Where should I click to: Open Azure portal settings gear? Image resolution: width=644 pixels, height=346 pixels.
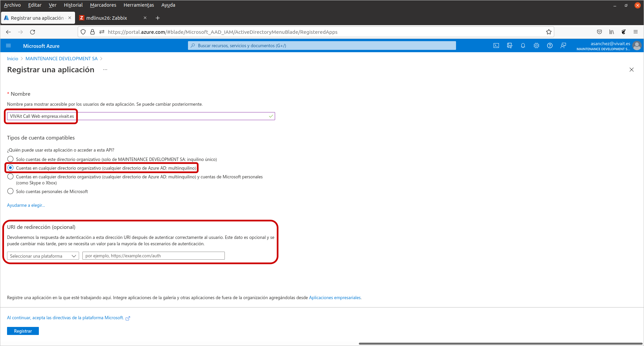pyautogui.click(x=536, y=46)
